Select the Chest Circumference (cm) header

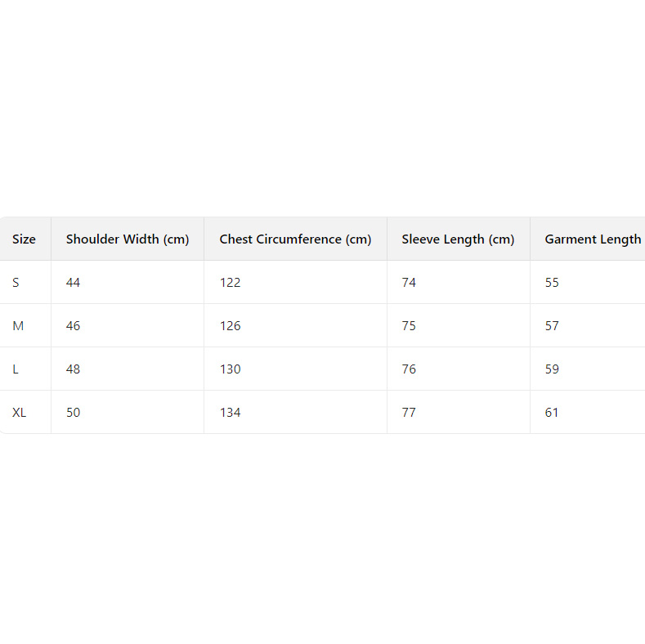295,239
